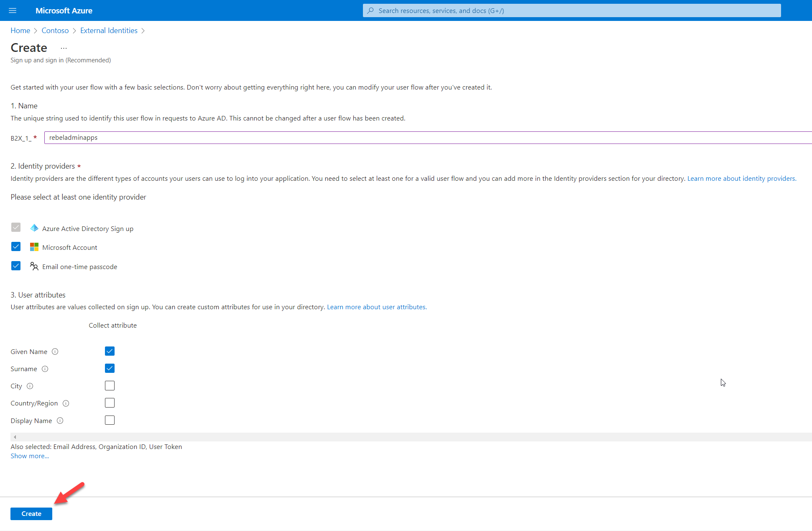Click the Microsoft Account label

(x=70, y=248)
